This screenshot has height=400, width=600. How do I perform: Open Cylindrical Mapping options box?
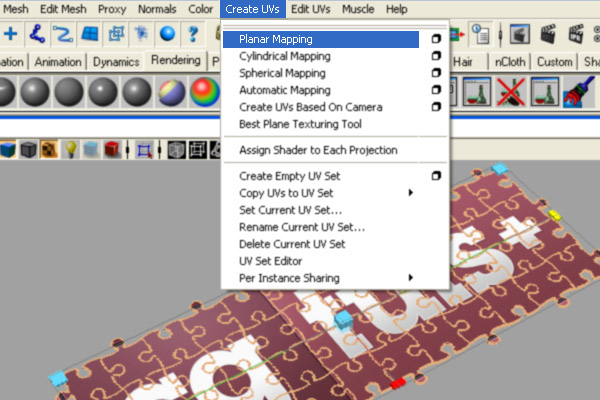[x=436, y=56]
